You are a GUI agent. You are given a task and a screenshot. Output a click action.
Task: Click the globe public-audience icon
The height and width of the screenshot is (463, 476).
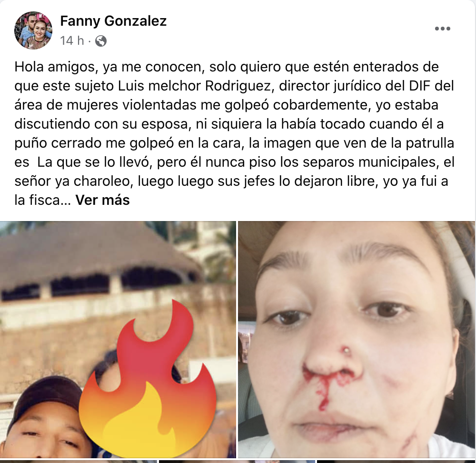[101, 40]
